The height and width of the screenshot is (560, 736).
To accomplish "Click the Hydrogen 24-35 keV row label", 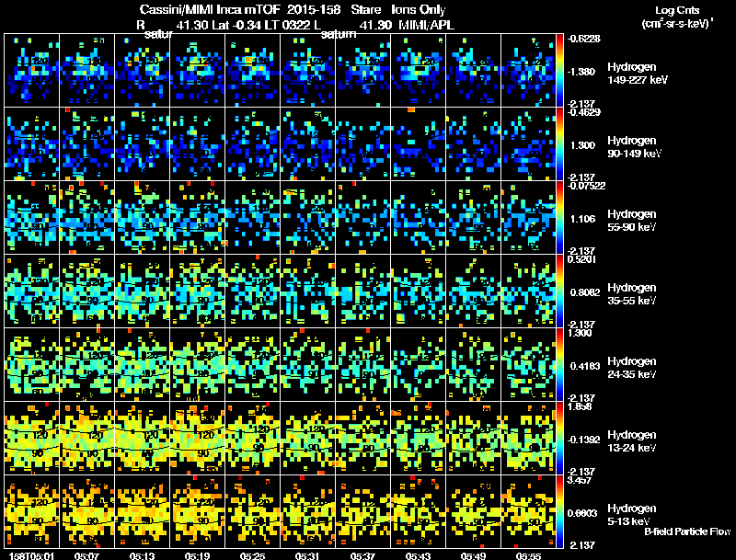I will click(632, 368).
